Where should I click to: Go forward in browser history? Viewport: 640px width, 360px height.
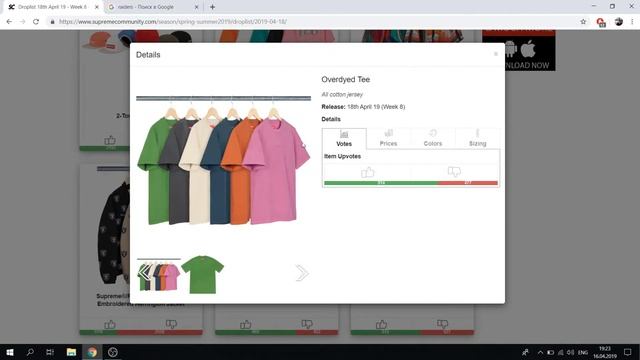[22, 22]
